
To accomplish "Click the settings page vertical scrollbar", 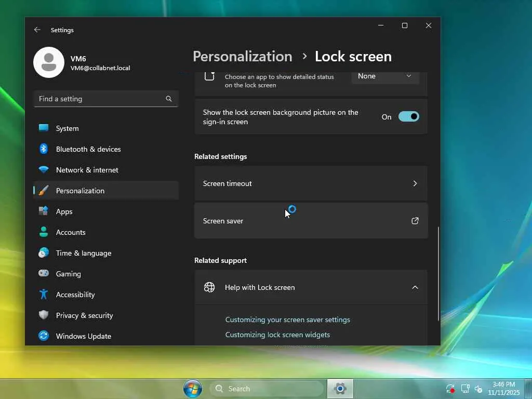I will coord(438,273).
